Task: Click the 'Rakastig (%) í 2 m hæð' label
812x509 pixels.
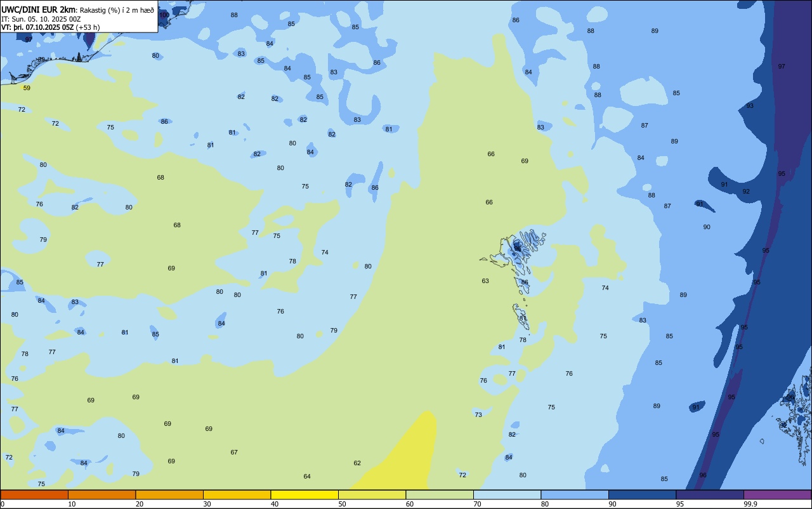Action: 117,10
